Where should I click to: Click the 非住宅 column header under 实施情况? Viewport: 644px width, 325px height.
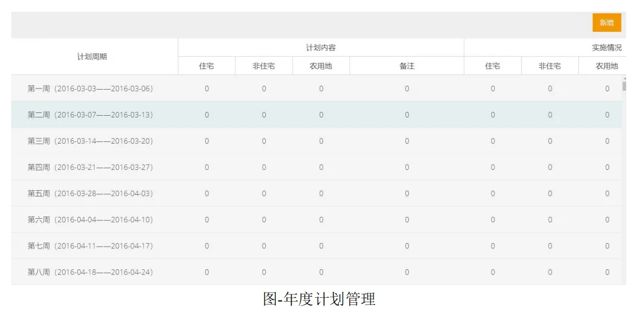(549, 65)
